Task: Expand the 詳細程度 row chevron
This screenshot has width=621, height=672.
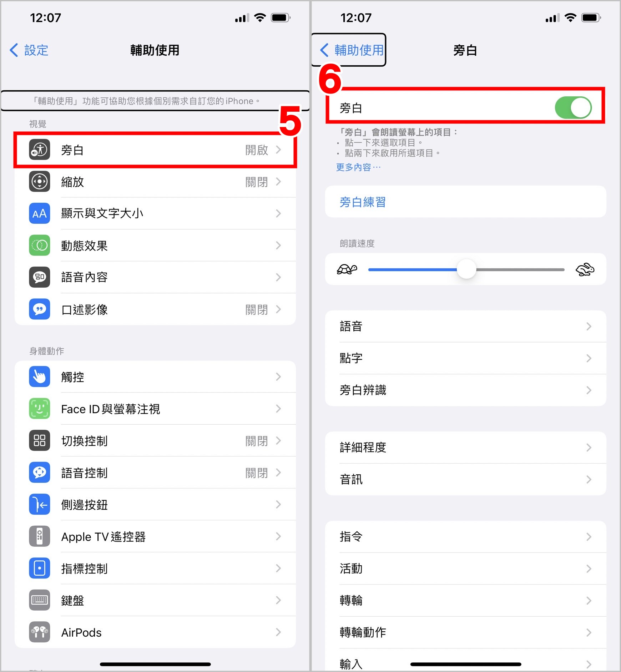Action: tap(589, 448)
